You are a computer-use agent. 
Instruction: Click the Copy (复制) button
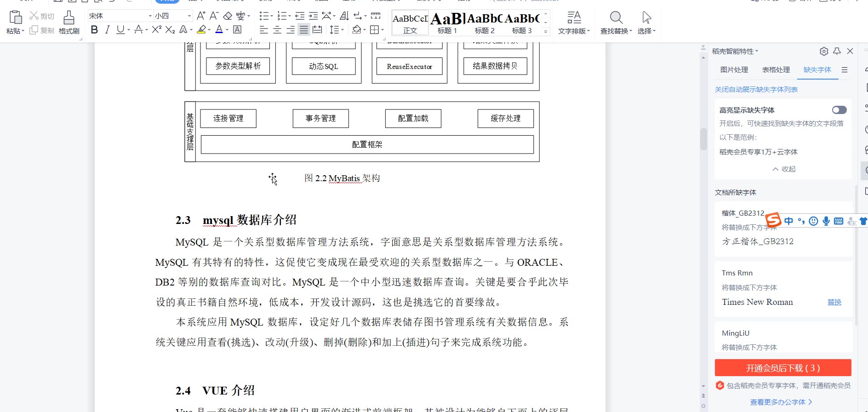pos(42,30)
